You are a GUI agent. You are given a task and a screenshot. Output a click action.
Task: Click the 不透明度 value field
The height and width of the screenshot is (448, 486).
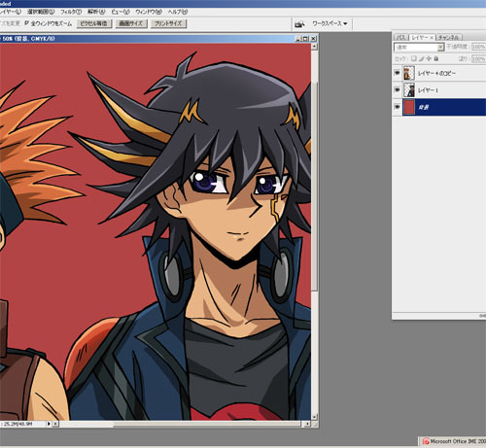(478, 47)
